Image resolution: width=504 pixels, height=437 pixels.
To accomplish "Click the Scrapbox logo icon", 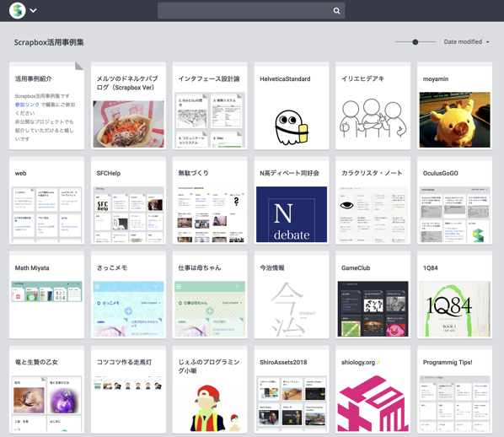I will pos(18,10).
